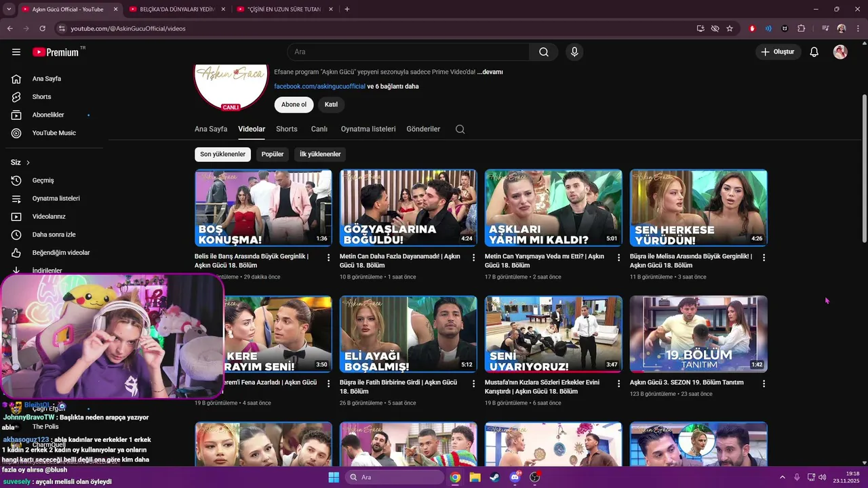
Task: Click the YouTube Premium logo
Action: (56, 52)
